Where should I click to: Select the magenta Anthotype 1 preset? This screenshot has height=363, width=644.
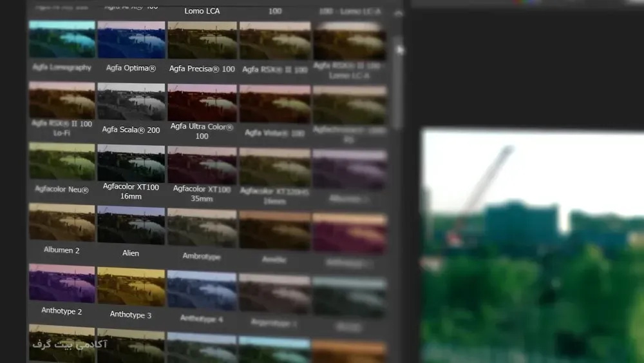tap(349, 233)
